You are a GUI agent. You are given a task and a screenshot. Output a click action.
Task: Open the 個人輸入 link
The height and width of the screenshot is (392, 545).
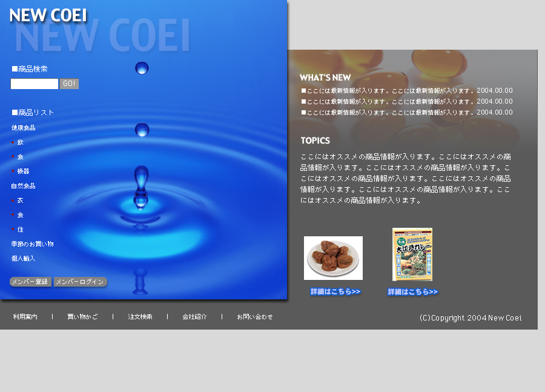(23, 259)
